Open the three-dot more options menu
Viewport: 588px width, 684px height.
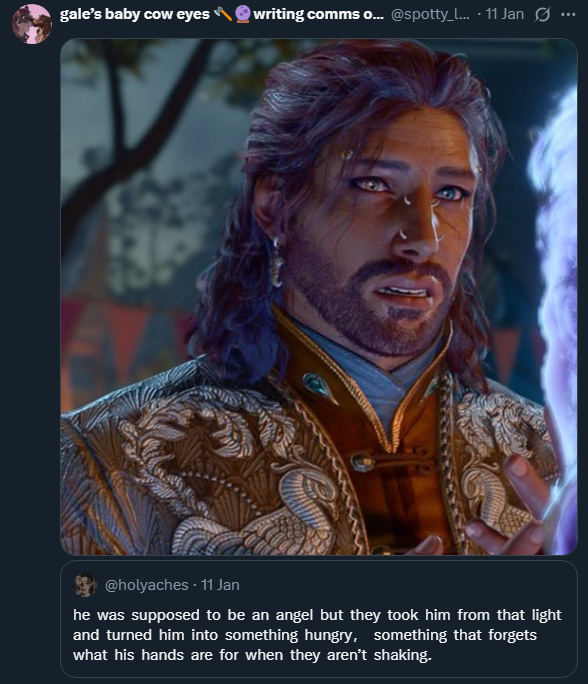coord(568,15)
